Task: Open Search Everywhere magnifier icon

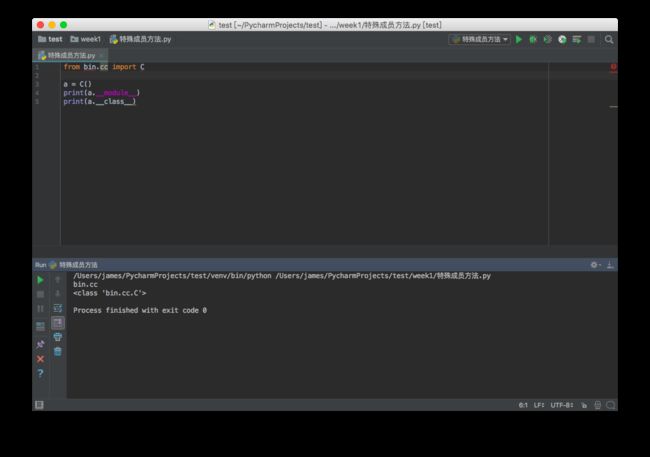Action: (609, 39)
